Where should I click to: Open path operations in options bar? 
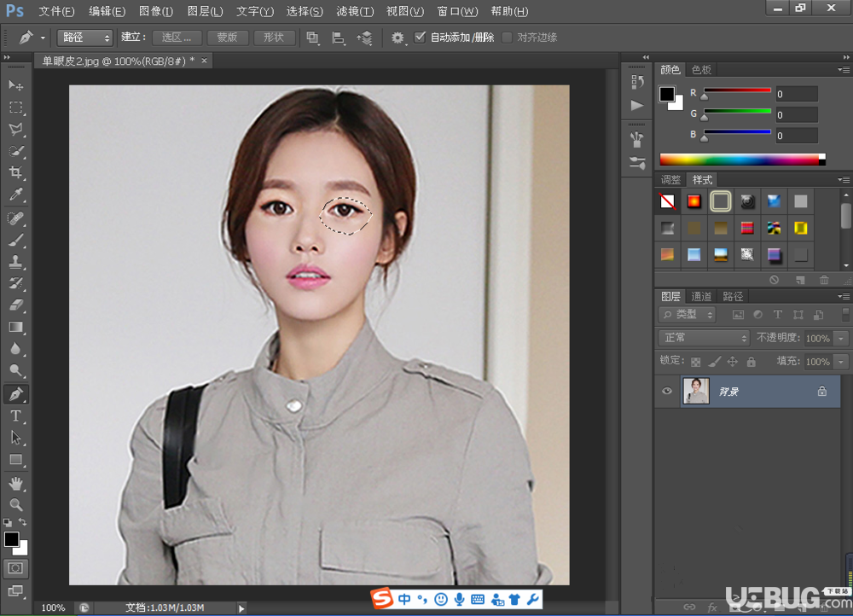click(x=312, y=38)
